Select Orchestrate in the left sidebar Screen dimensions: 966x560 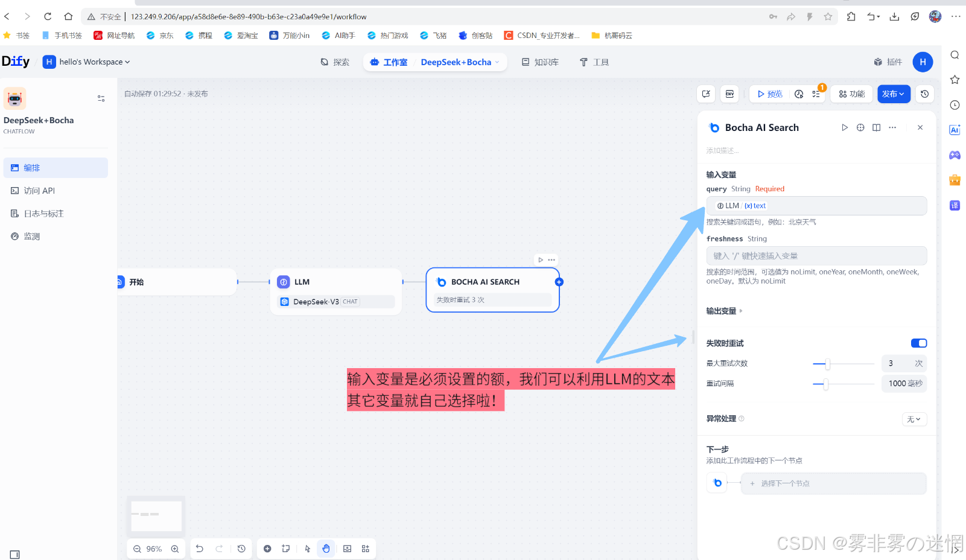[56, 168]
